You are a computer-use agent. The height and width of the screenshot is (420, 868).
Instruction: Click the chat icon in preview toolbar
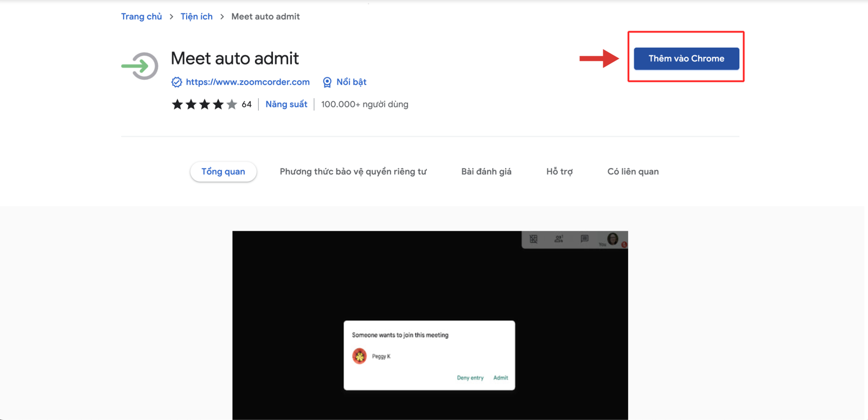pos(584,238)
